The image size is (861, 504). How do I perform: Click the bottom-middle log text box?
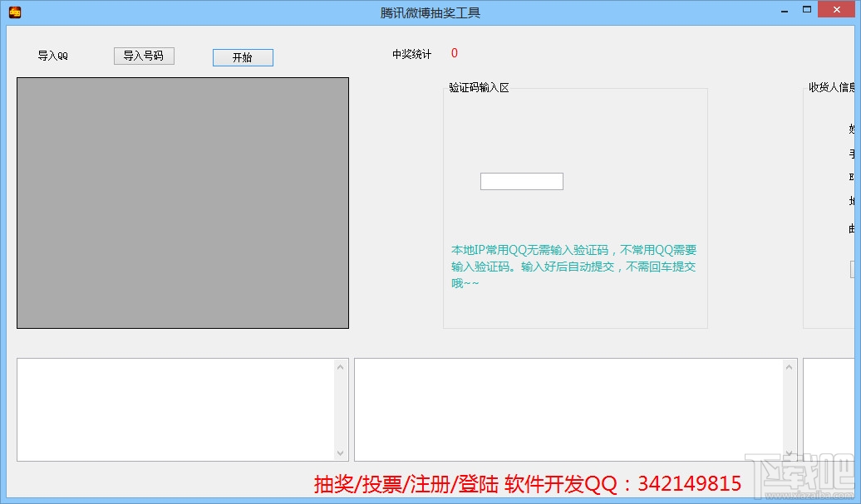[575, 409]
